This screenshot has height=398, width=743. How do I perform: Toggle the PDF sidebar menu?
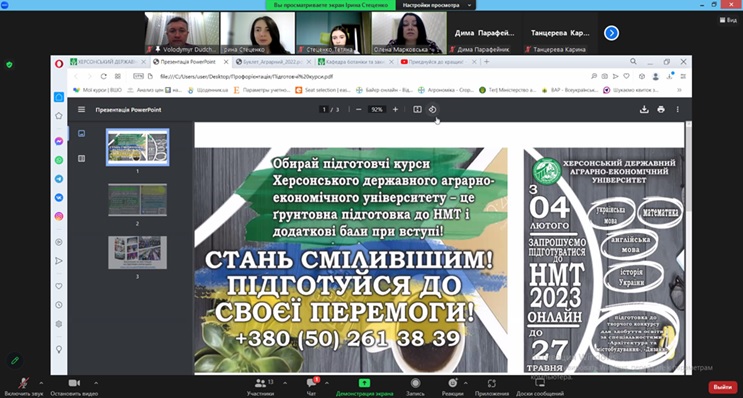(x=82, y=109)
